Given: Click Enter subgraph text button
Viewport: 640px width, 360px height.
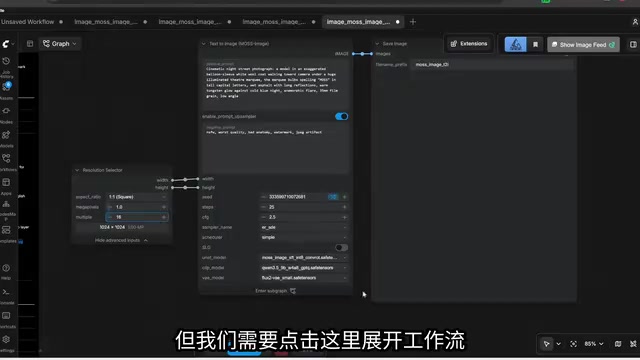Looking at the screenshot, I should coord(271,291).
